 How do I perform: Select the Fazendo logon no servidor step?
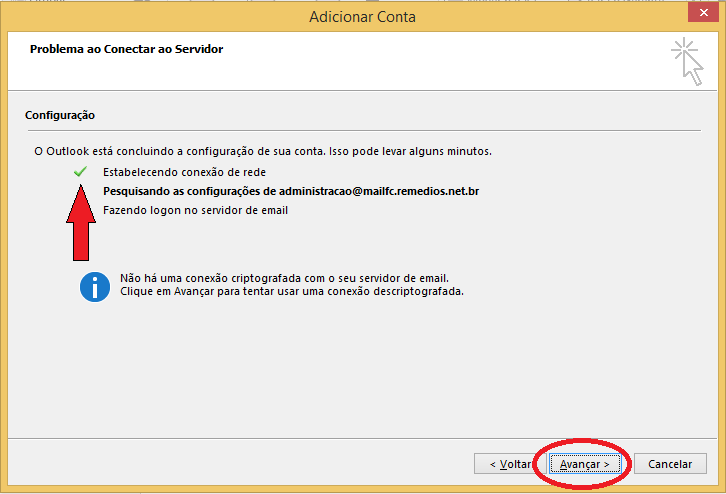[195, 210]
